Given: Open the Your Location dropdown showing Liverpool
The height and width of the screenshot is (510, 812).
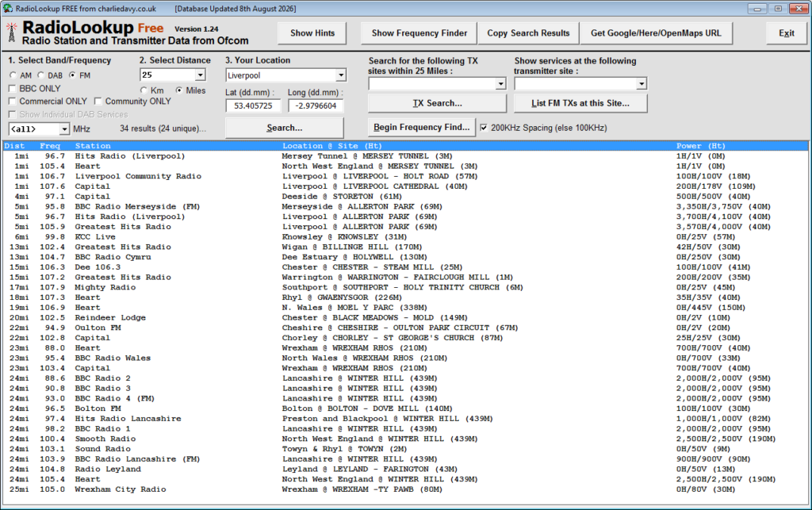Looking at the screenshot, I should click(341, 75).
